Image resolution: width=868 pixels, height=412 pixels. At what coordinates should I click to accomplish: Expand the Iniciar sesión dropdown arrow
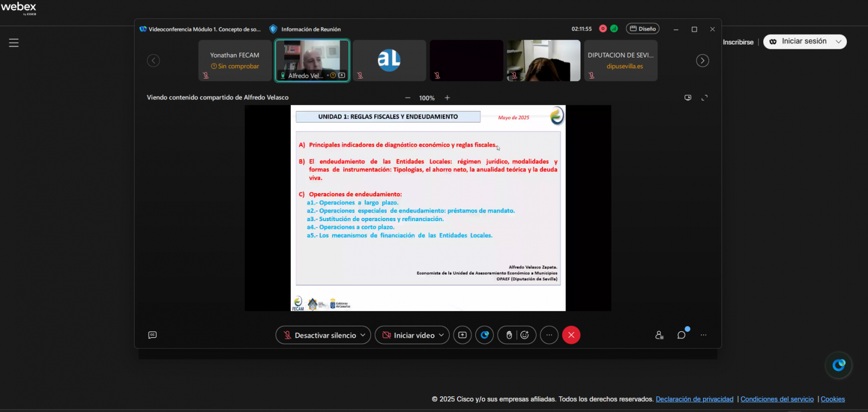pos(838,42)
